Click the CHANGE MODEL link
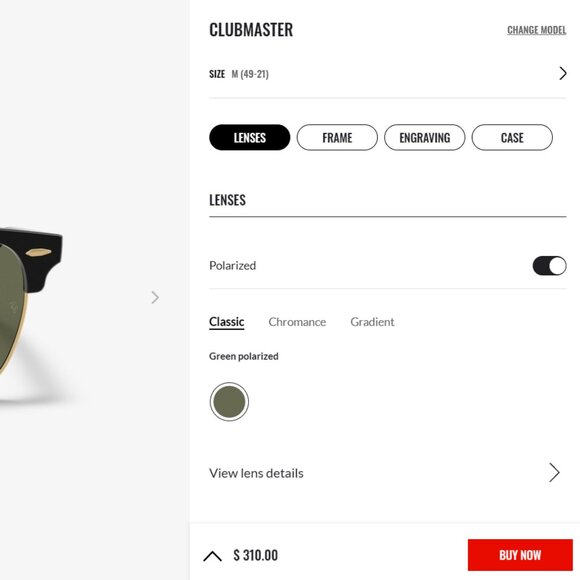The image size is (580, 580). click(x=537, y=30)
